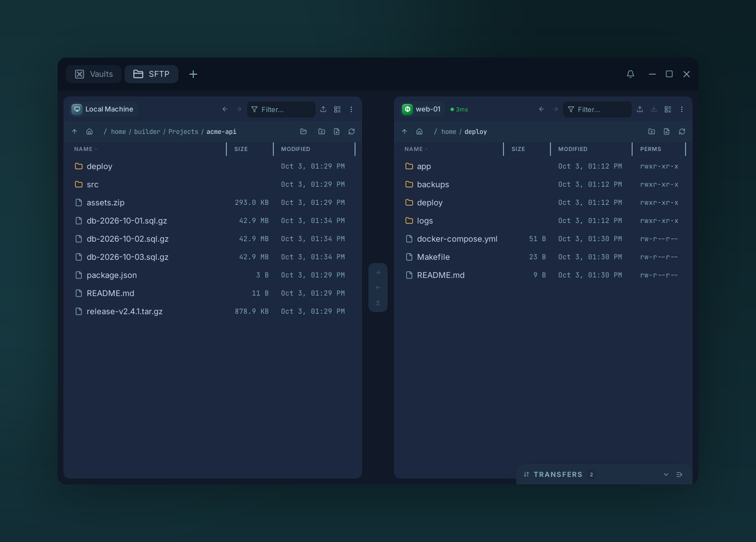Create new folder in acme-api directory
This screenshot has height=542, width=756.
point(321,132)
